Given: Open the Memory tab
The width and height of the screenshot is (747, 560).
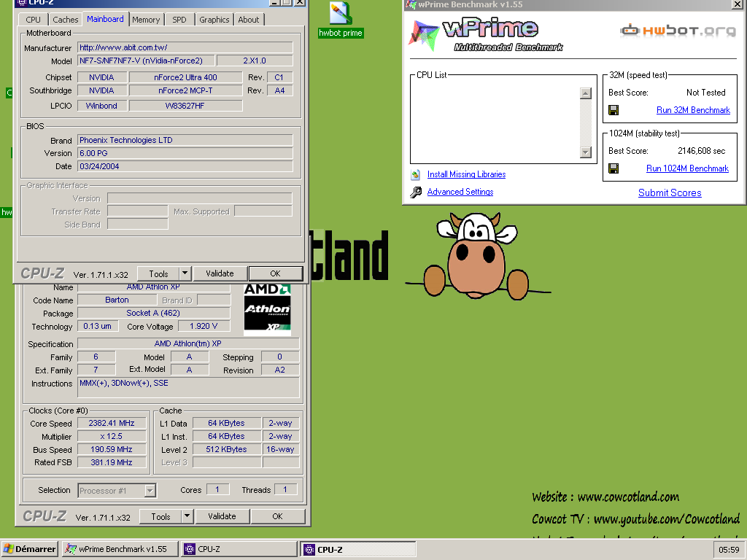Looking at the screenshot, I should point(146,20).
